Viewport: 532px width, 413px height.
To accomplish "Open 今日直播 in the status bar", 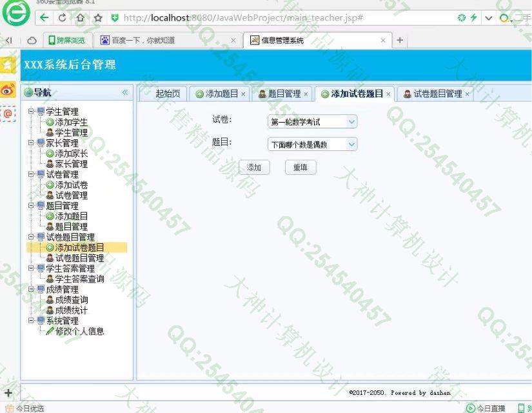I will point(486,408).
